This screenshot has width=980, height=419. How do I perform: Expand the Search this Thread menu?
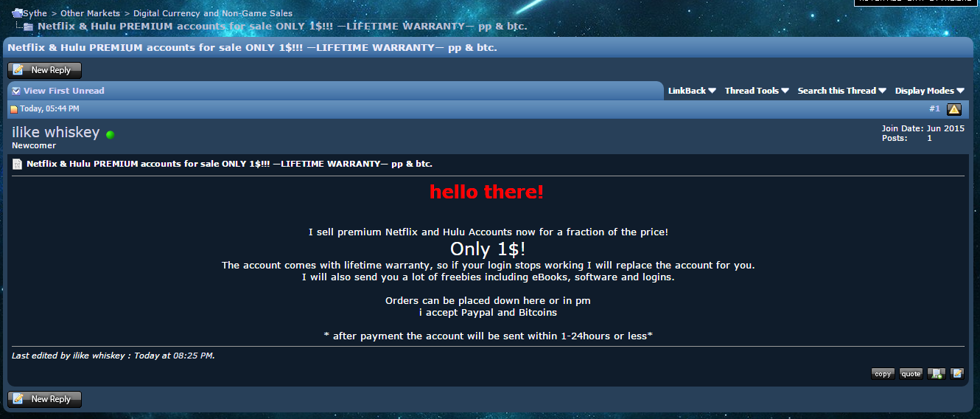tap(841, 91)
